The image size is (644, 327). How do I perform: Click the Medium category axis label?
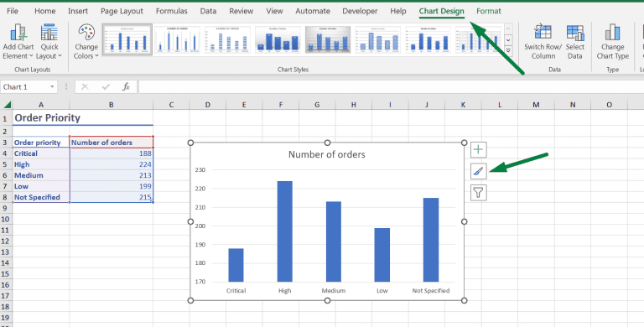click(x=334, y=290)
